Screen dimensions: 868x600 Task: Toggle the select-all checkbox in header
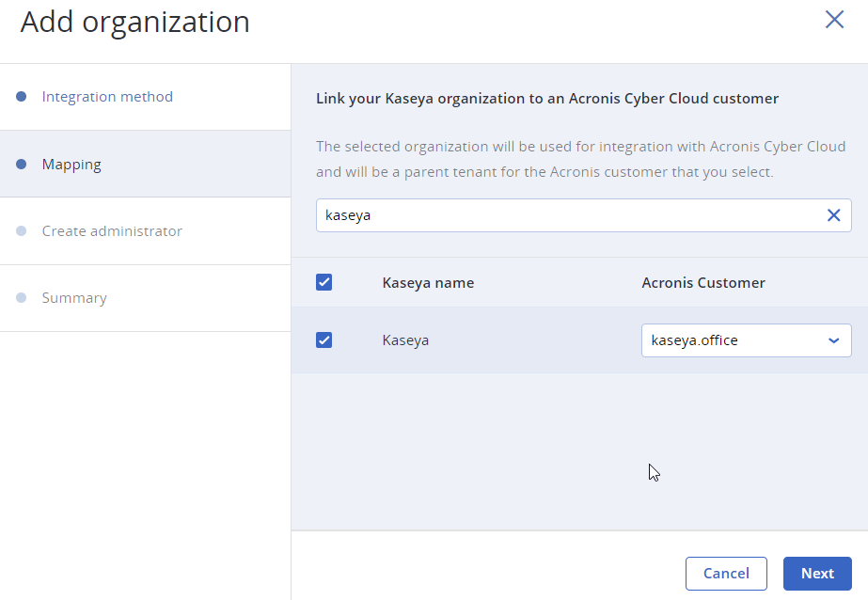pos(324,282)
